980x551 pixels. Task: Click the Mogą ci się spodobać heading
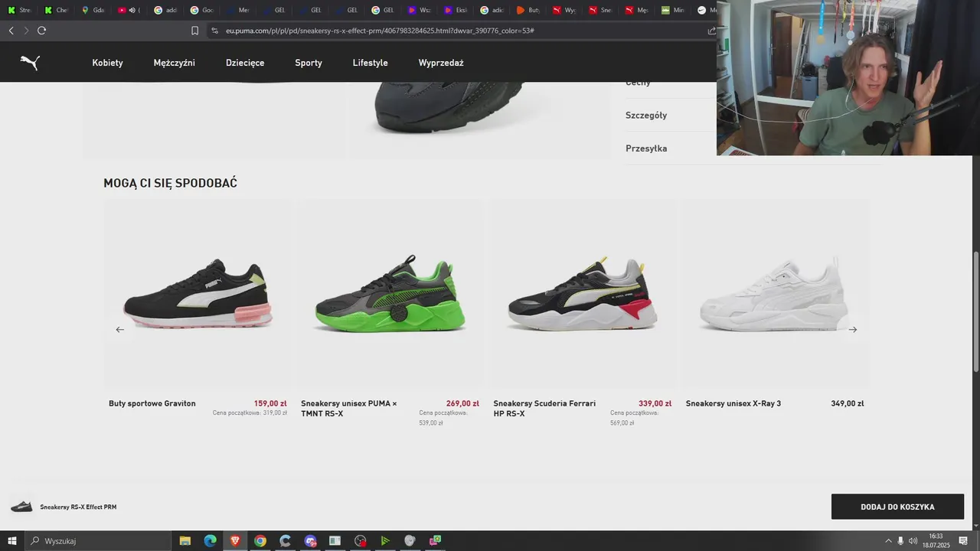tap(170, 183)
